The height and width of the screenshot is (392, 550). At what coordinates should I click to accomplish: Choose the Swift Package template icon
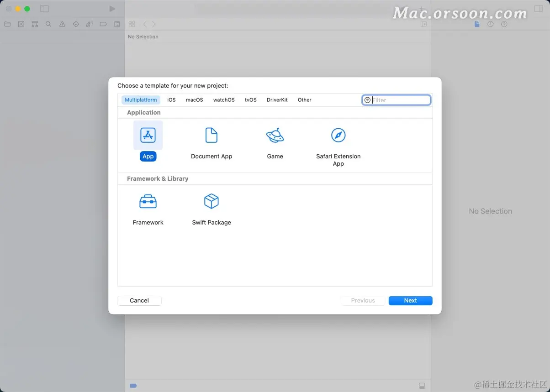click(212, 201)
